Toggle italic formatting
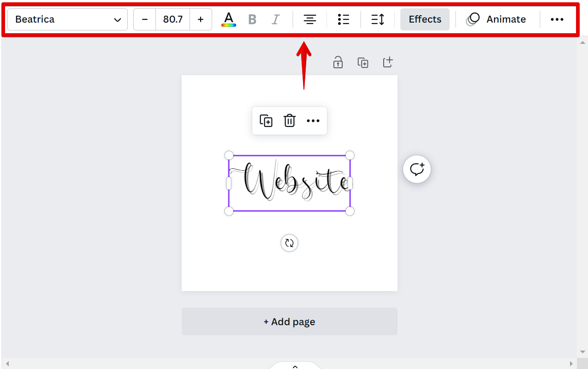This screenshot has width=588, height=369. point(275,19)
